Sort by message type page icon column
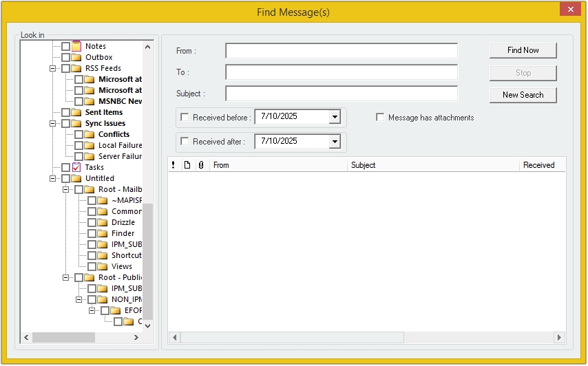The width and height of the screenshot is (588, 366). (x=187, y=165)
